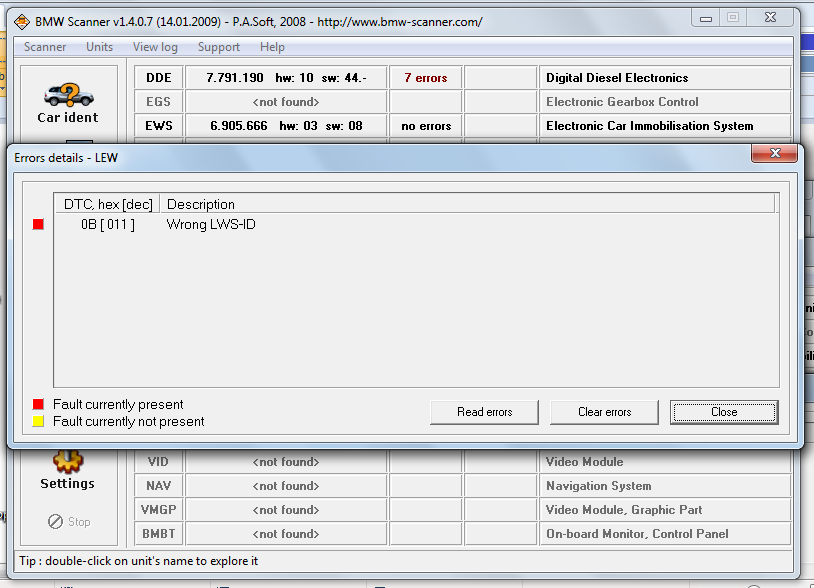Close the Errors details dialog with X
The width and height of the screenshot is (814, 588).
click(x=775, y=153)
